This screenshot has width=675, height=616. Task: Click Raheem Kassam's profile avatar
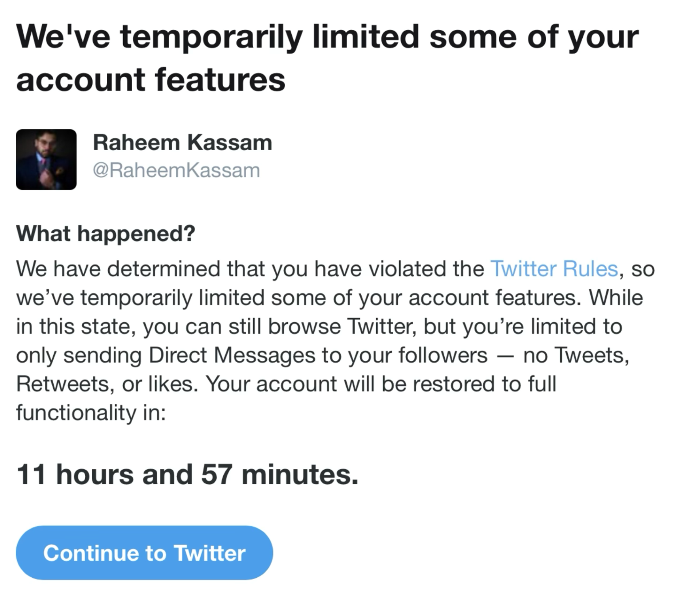[46, 159]
